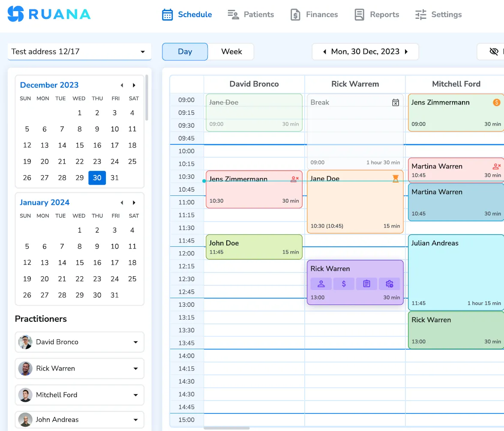Switch to Week view
Viewport: 504px width, 431px height.
pos(231,51)
